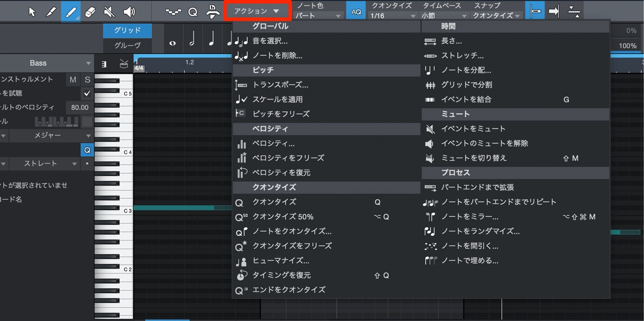Select the Listen speaker tool

coord(129,12)
